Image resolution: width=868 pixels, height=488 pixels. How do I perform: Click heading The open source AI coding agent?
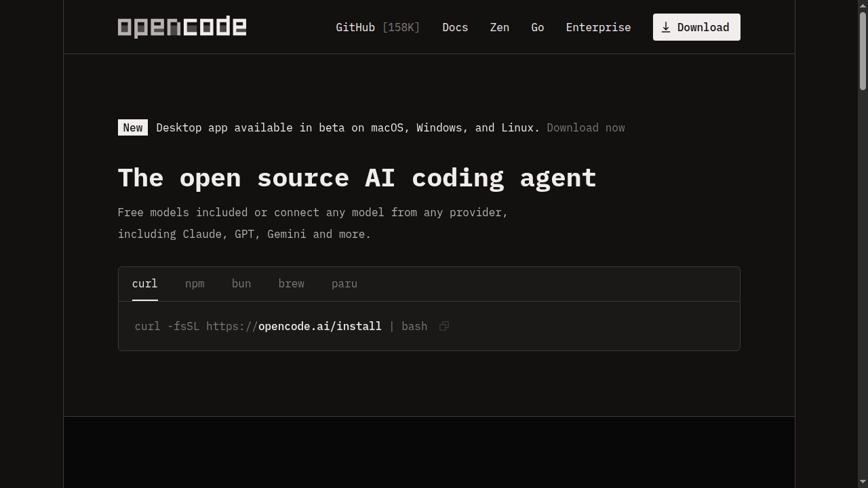pyautogui.click(x=357, y=178)
